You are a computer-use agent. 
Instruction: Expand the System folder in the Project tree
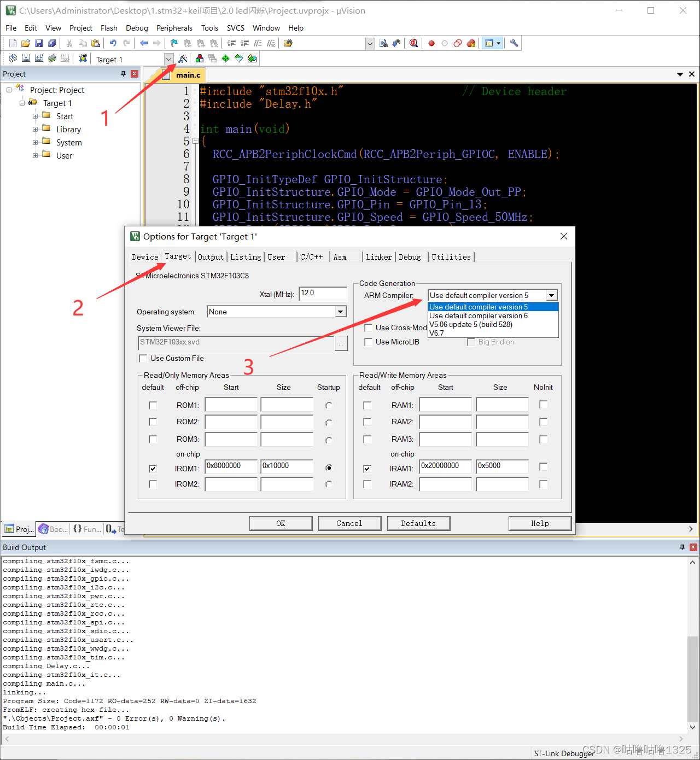(x=35, y=142)
